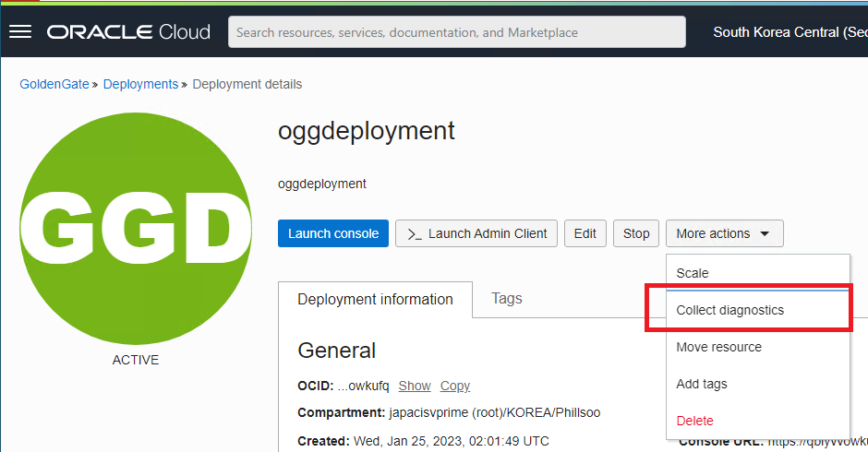Stop the deployment with Stop button

pyautogui.click(x=636, y=233)
